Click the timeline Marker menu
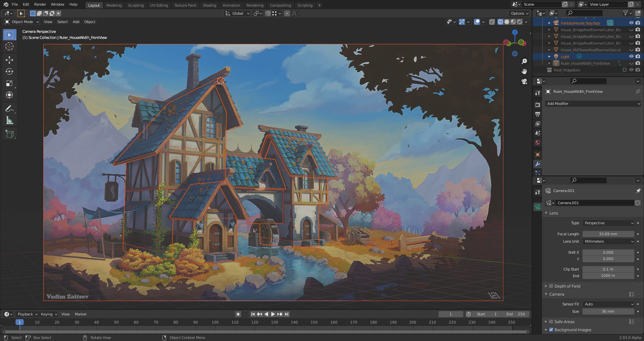The image size is (644, 341). [80, 314]
